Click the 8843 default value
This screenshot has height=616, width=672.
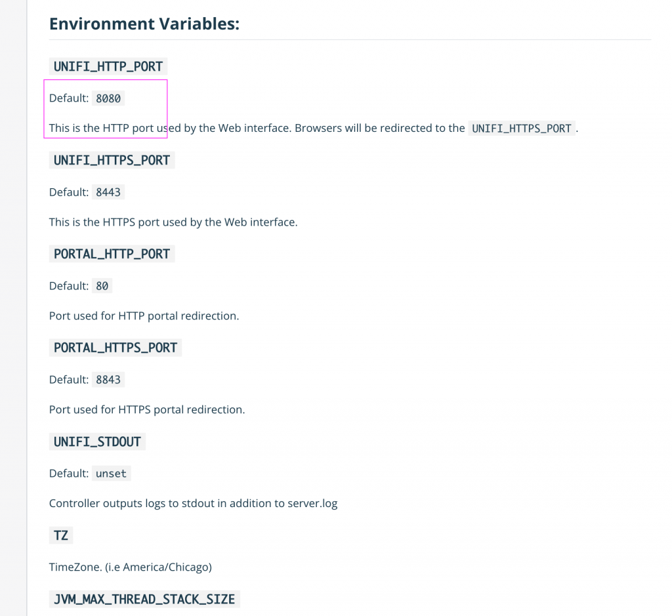click(x=108, y=380)
